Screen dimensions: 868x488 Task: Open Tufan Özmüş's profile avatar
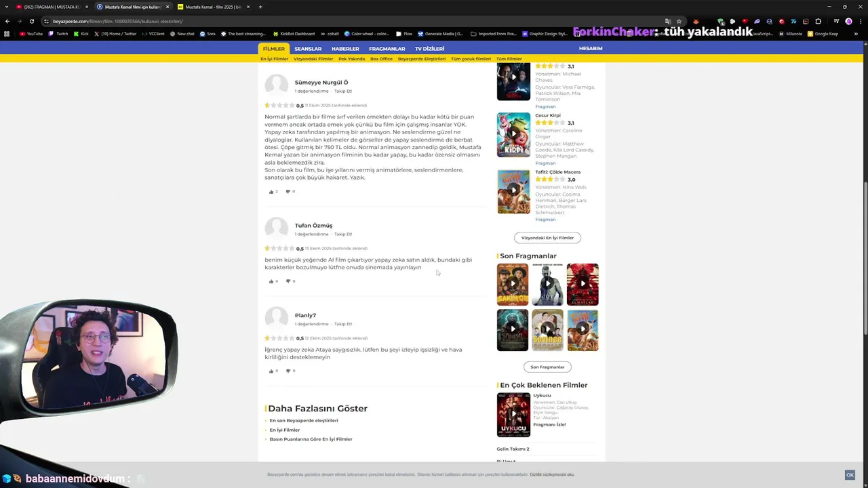click(276, 229)
